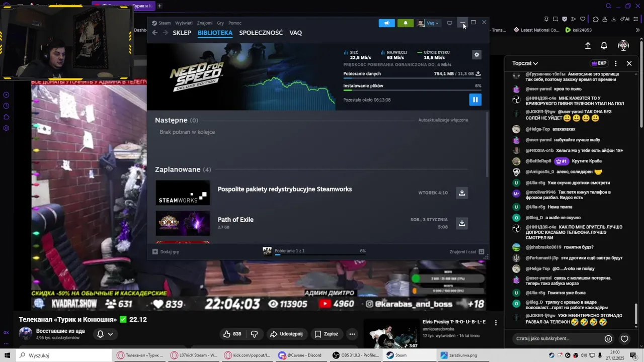Open the Wyświetl menu in Steam

pos(184,23)
